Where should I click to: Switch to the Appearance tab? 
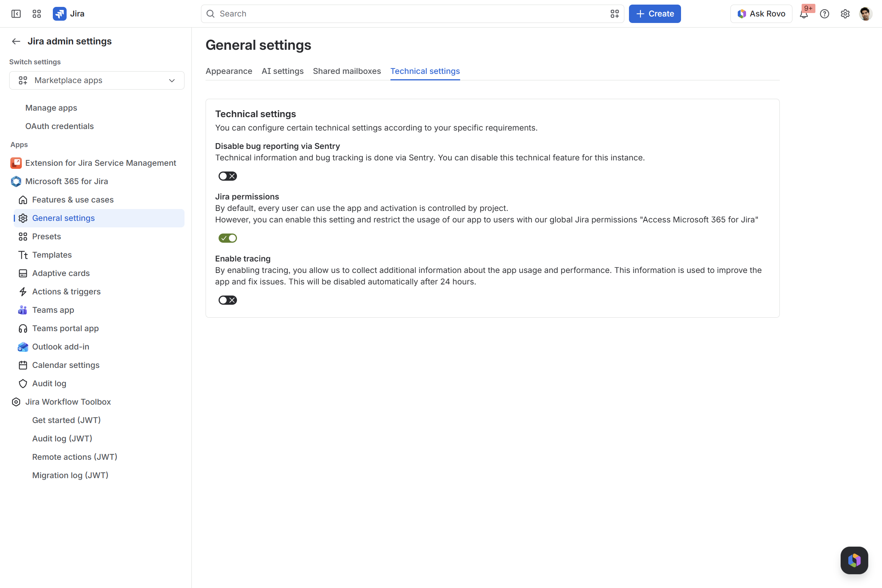229,71
